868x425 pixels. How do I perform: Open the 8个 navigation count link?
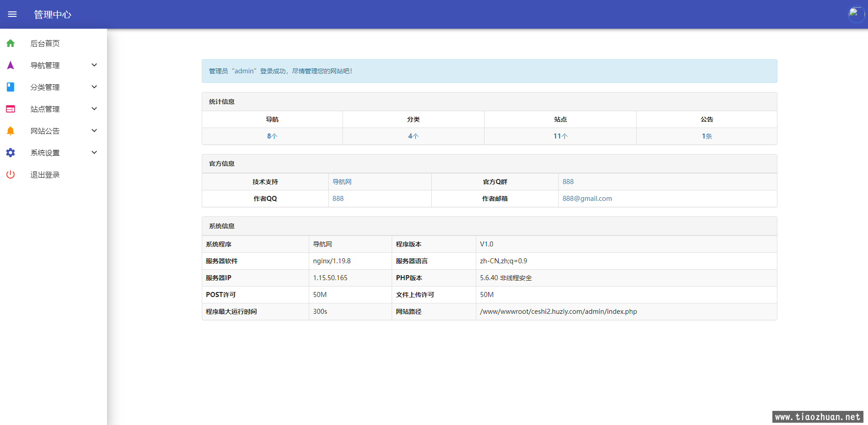click(x=272, y=136)
